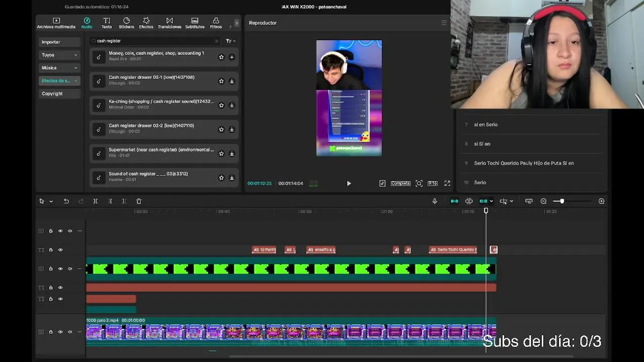The width and height of the screenshot is (644, 362).
Task: Trim clip right of playhead
Action: [124, 201]
